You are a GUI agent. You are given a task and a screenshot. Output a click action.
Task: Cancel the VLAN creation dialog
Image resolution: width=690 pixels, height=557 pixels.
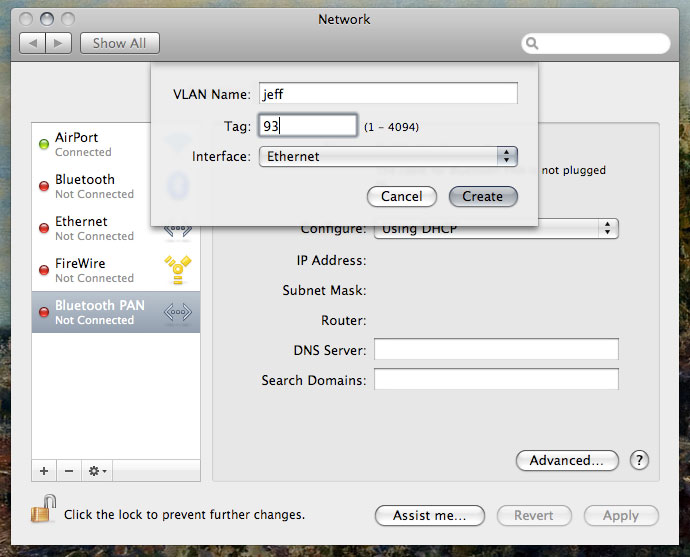coord(402,196)
